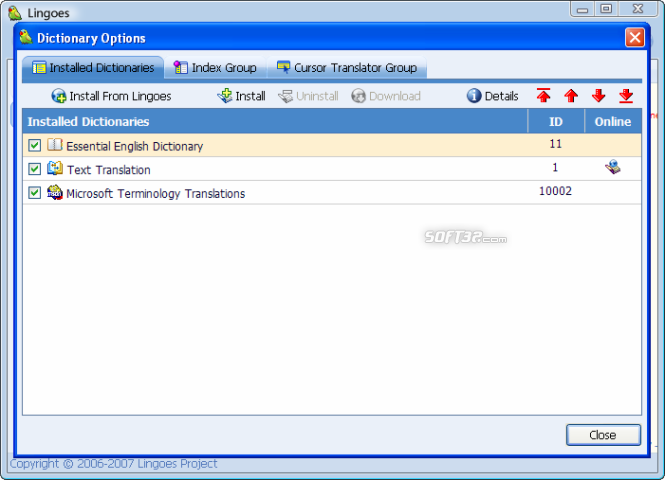665x480 pixels.
Task: Click Essential English Dictionary book icon
Action: click(x=55, y=145)
